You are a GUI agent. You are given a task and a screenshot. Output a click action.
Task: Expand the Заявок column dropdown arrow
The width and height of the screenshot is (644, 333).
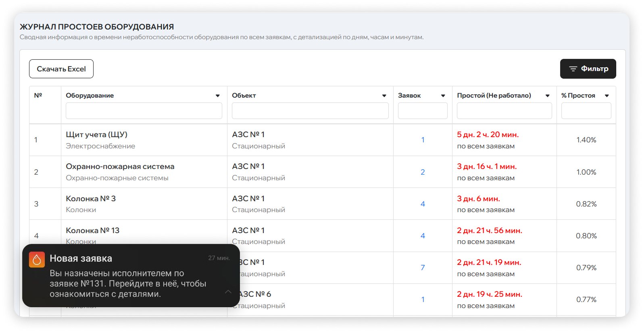(x=443, y=96)
